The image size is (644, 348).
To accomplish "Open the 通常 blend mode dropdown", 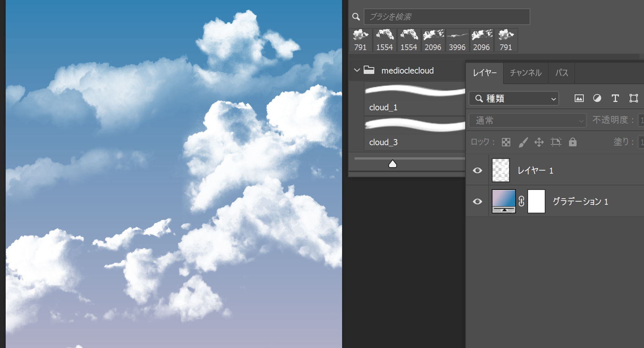I will pyautogui.click(x=527, y=121).
